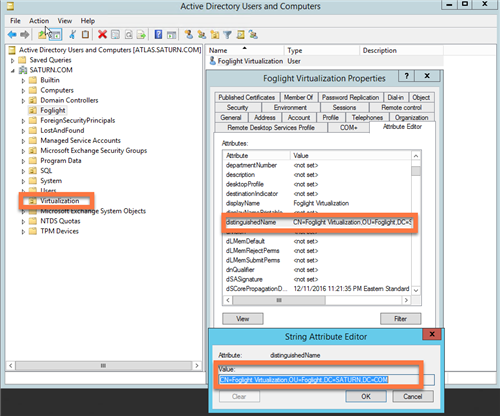Click OK in String Attribute Editor

366,396
